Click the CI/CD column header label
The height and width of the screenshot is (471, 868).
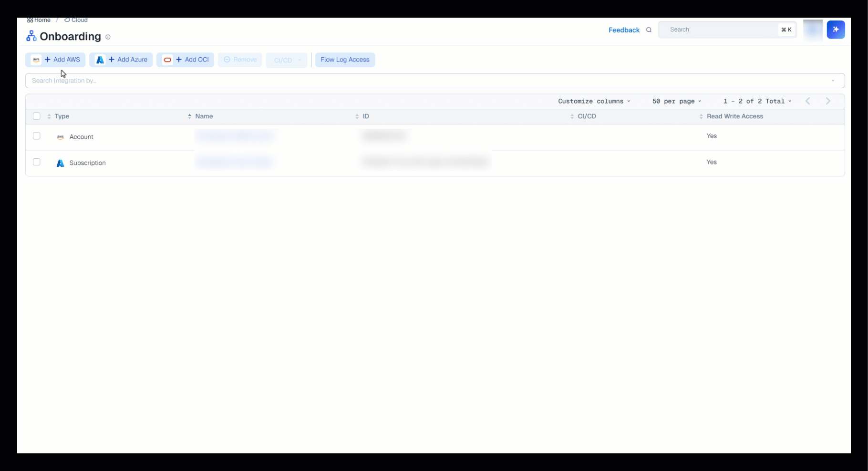pos(587,116)
